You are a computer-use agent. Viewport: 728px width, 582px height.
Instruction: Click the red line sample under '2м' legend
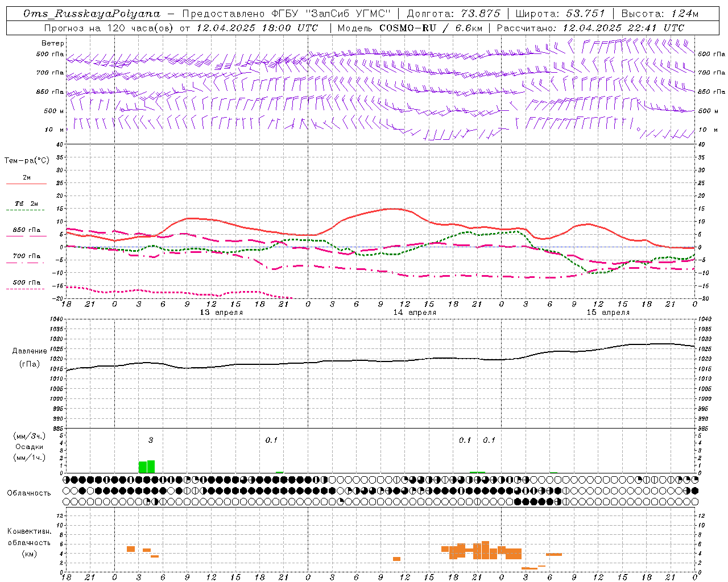[x=26, y=184]
